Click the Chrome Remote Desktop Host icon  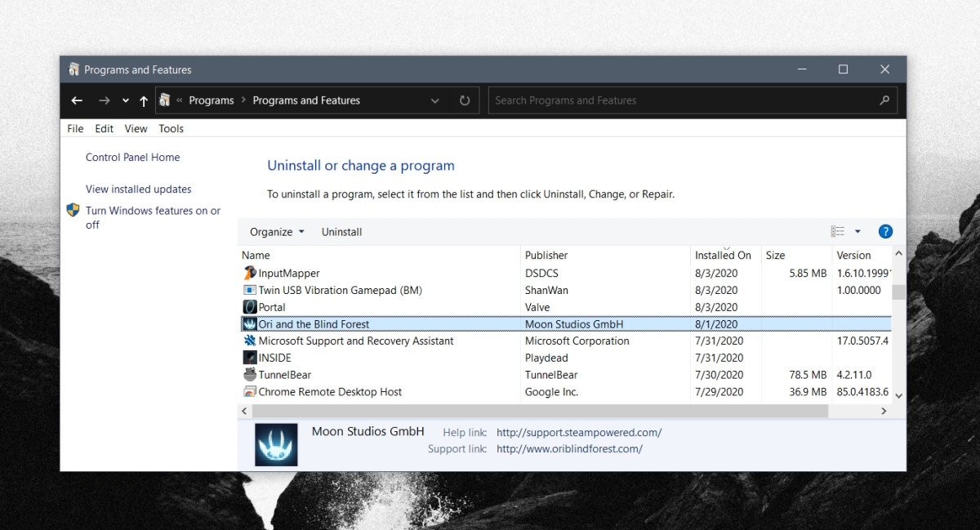247,391
